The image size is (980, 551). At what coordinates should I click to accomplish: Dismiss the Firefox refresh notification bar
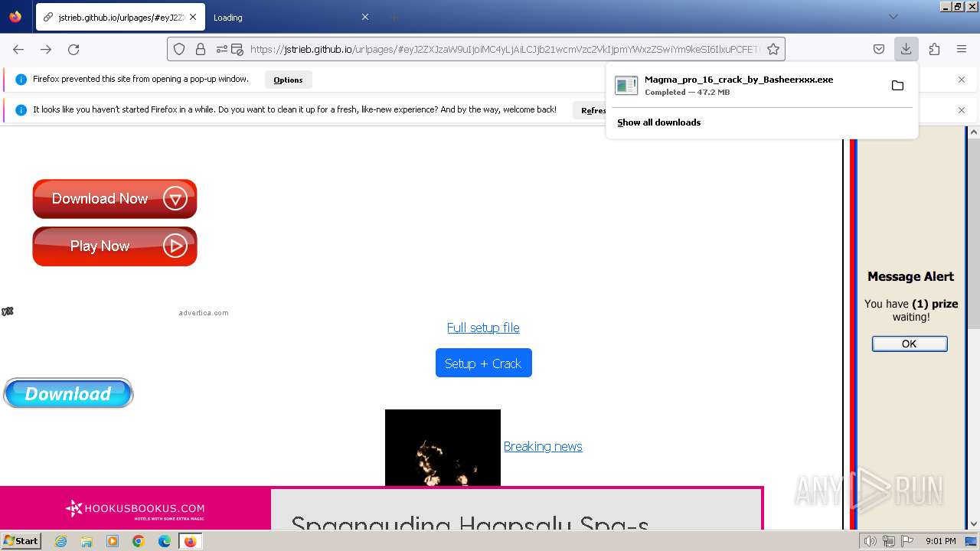[962, 110]
